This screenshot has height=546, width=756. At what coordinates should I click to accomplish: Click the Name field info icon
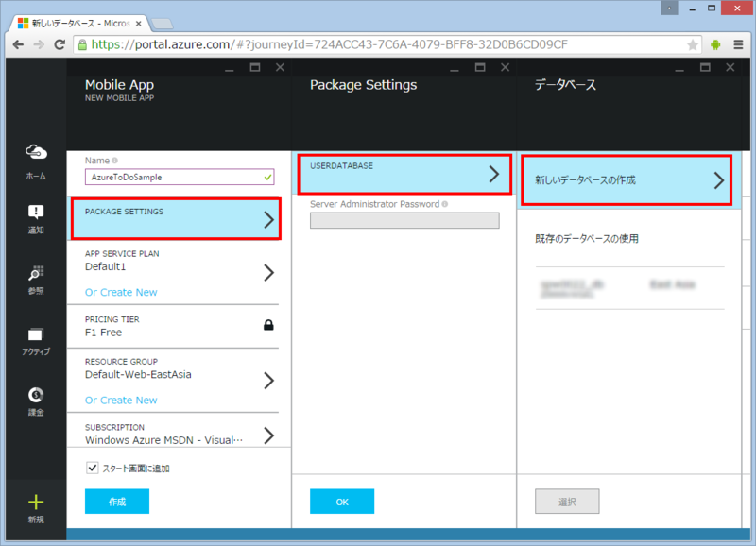coord(114,161)
